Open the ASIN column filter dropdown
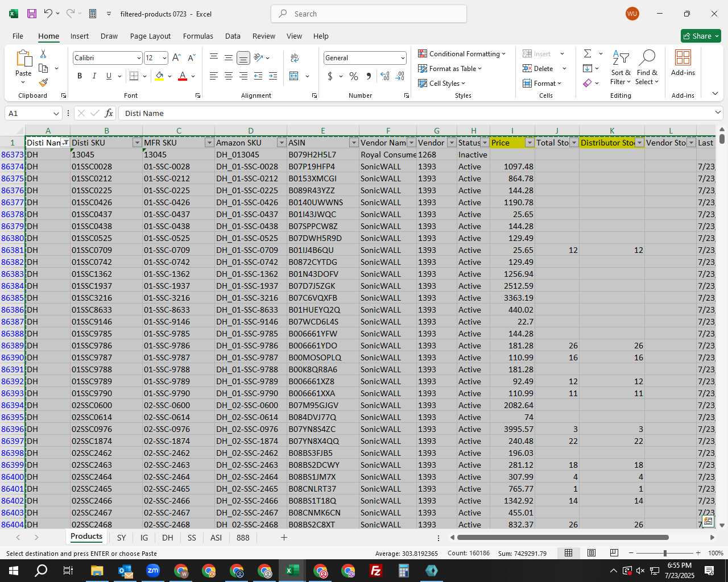Image resolution: width=728 pixels, height=582 pixels. 354,143
